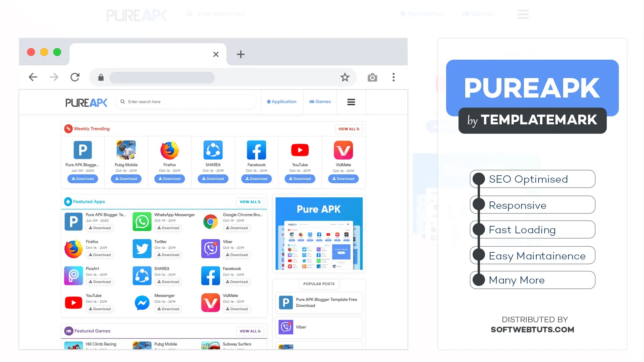Click the VidMate app icon
The height and width of the screenshot is (362, 644).
click(343, 150)
